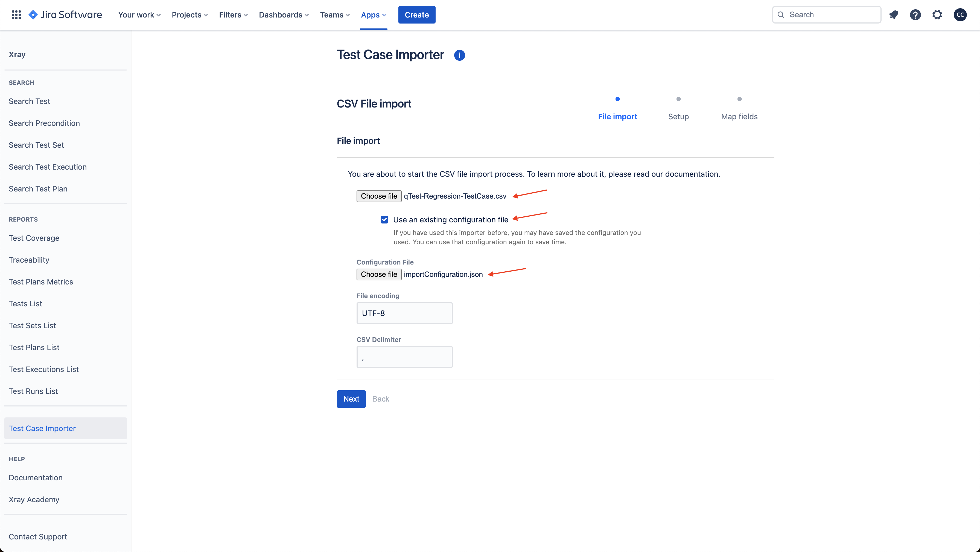Select Test Case Importer in sidebar
The width and height of the screenshot is (980, 552).
pyautogui.click(x=65, y=428)
